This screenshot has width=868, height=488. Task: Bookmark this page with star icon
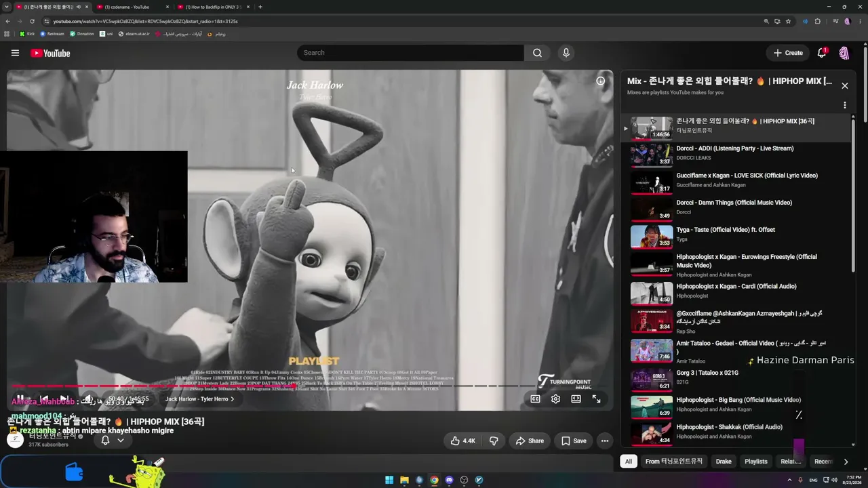click(x=788, y=21)
